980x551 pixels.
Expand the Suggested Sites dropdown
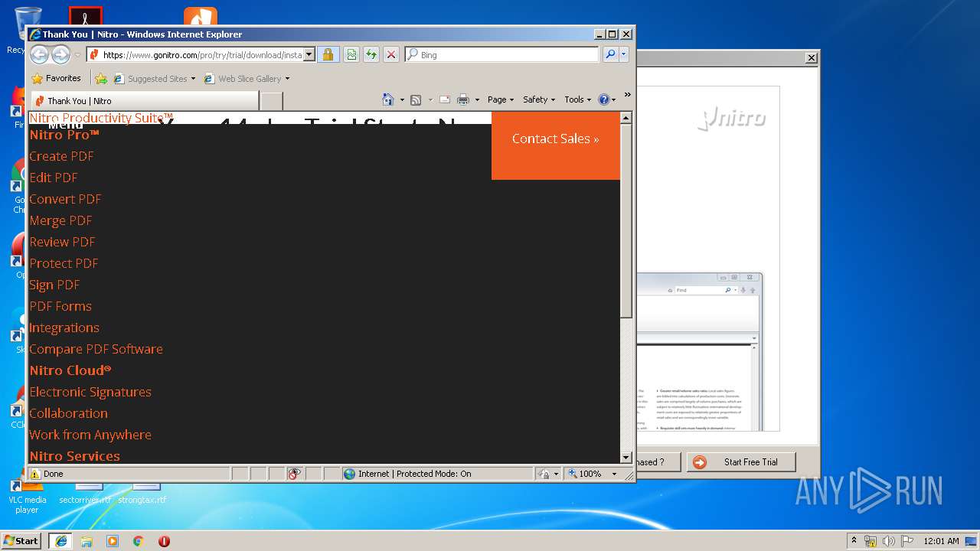point(193,79)
